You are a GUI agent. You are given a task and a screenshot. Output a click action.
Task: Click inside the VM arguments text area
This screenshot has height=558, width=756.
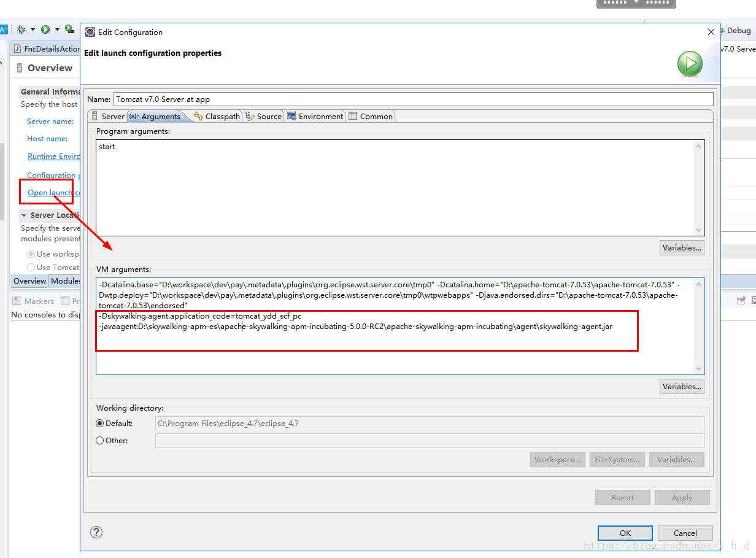click(395, 325)
